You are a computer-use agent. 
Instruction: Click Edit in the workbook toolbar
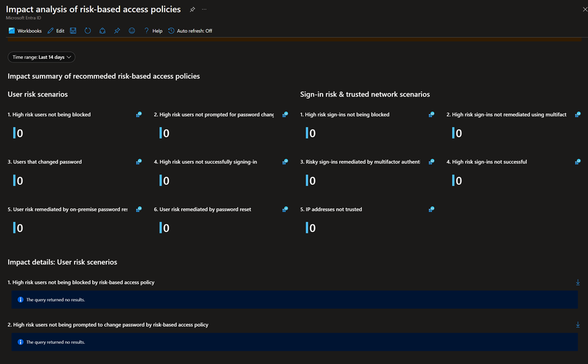tap(56, 31)
